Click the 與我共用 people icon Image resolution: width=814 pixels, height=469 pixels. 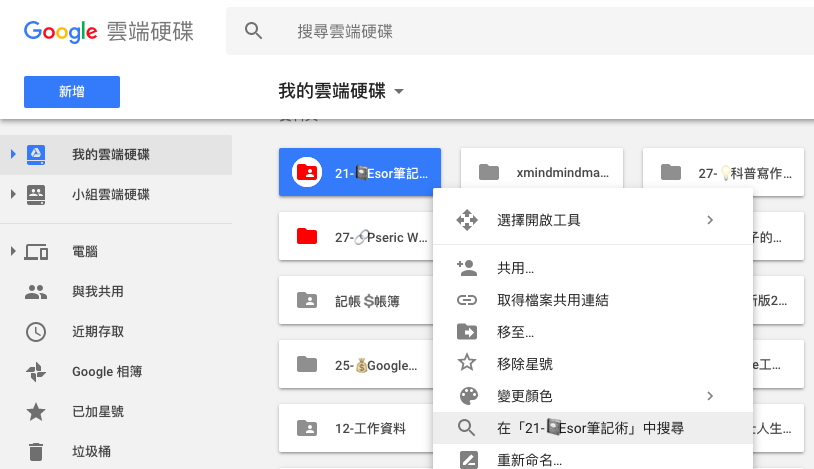pyautogui.click(x=36, y=292)
